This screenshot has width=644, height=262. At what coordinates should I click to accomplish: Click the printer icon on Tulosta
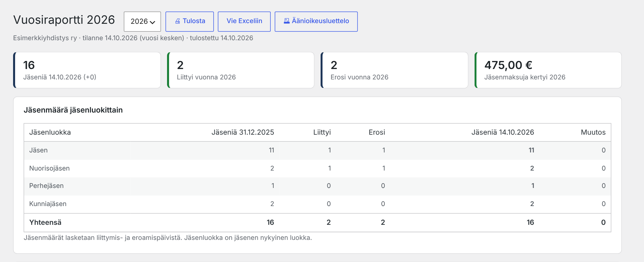(x=178, y=21)
